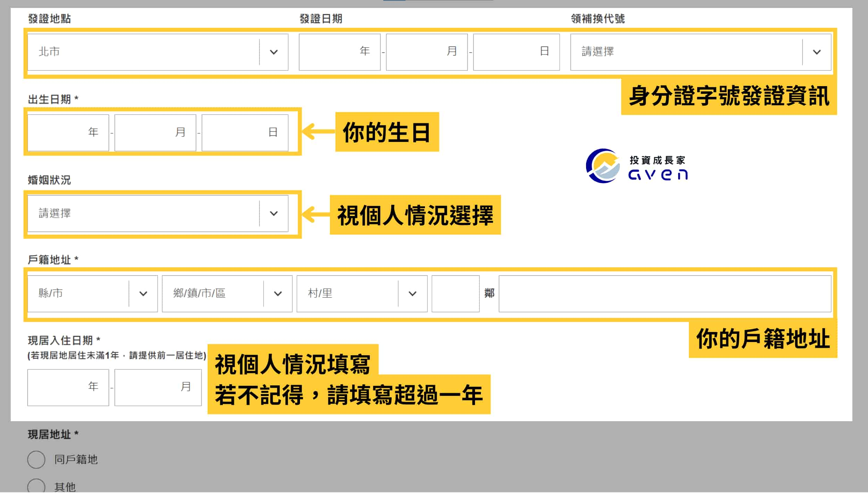Click the birth month field under 出生日期
The width and height of the screenshot is (868, 493).
[x=155, y=133]
